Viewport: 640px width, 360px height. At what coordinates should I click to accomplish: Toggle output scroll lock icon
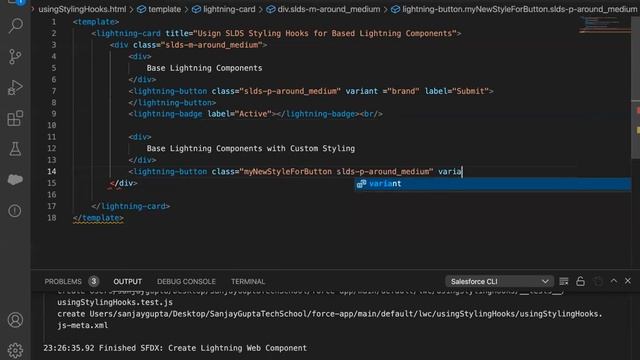580,281
